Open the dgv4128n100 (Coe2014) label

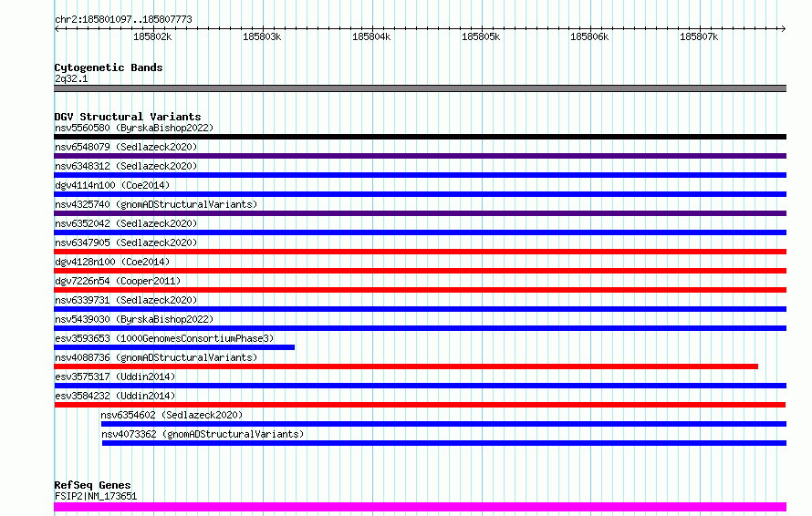point(112,262)
